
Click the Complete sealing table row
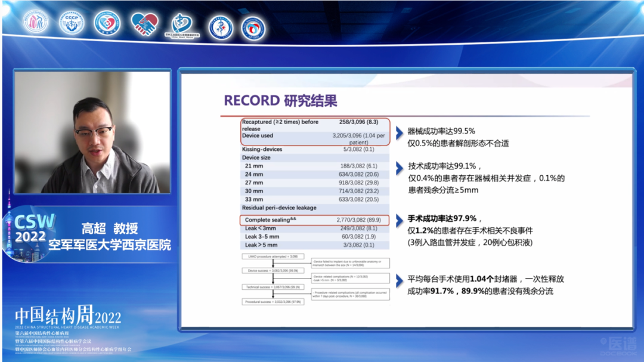pos(314,220)
